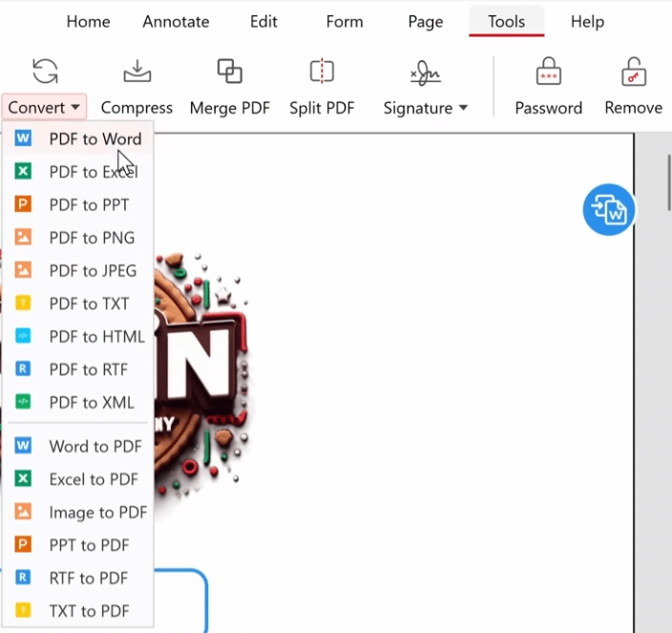Click the R icon beside RTF to PDF
The width and height of the screenshot is (672, 633).
tap(23, 578)
